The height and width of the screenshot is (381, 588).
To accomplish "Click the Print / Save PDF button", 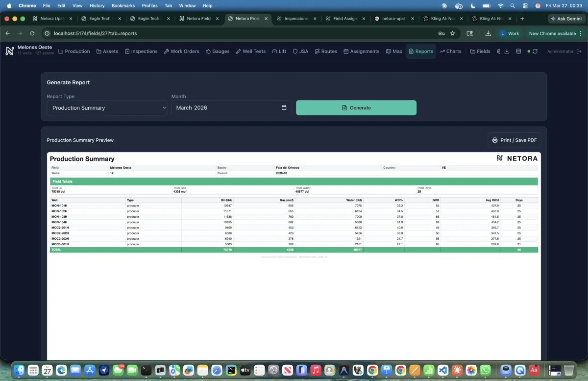I will point(514,140).
